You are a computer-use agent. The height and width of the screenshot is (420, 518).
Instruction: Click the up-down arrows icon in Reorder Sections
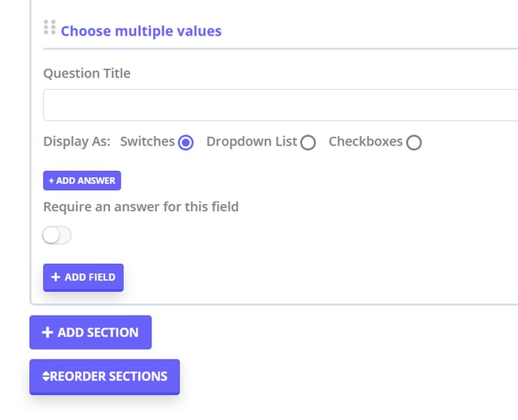[46, 377]
